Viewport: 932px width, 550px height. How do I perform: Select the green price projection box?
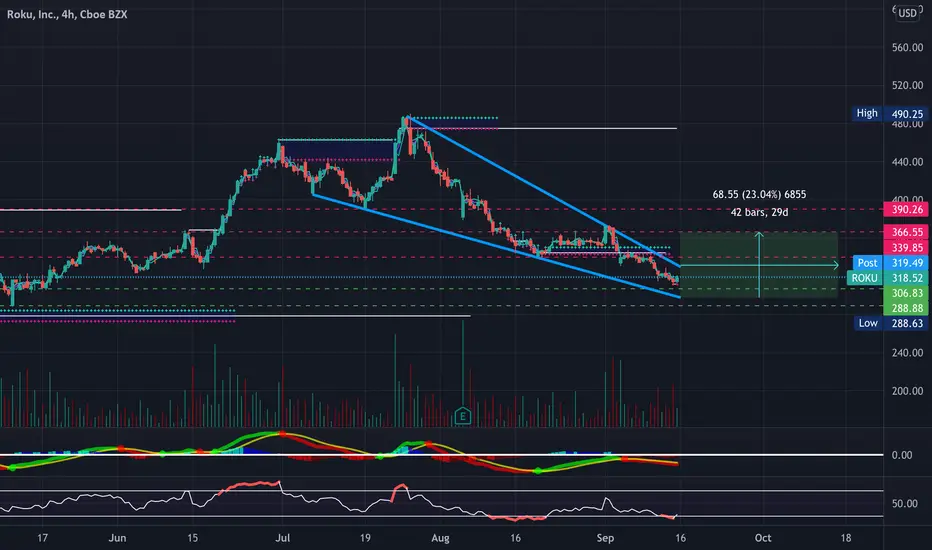coord(759,265)
